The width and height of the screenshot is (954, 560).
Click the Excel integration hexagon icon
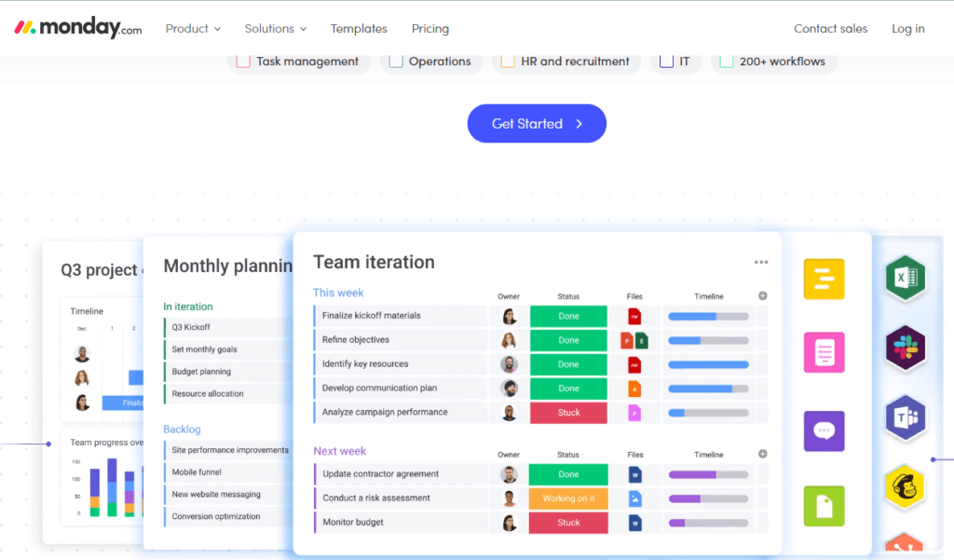pyautogui.click(x=905, y=277)
